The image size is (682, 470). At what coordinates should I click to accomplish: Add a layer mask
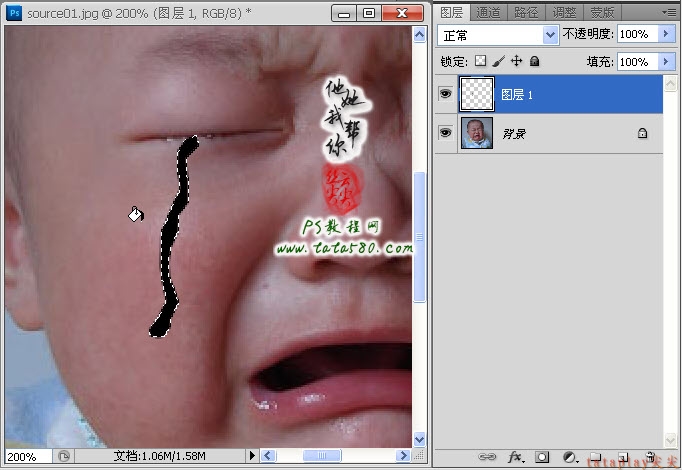pos(542,457)
